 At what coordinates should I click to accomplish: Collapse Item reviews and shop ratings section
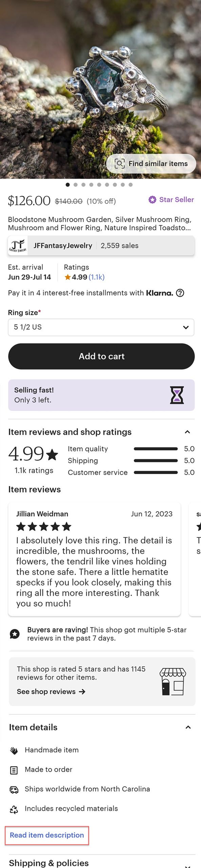point(187,432)
